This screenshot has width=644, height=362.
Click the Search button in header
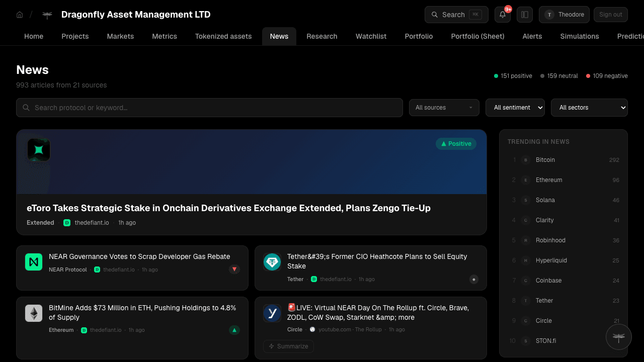(456, 15)
